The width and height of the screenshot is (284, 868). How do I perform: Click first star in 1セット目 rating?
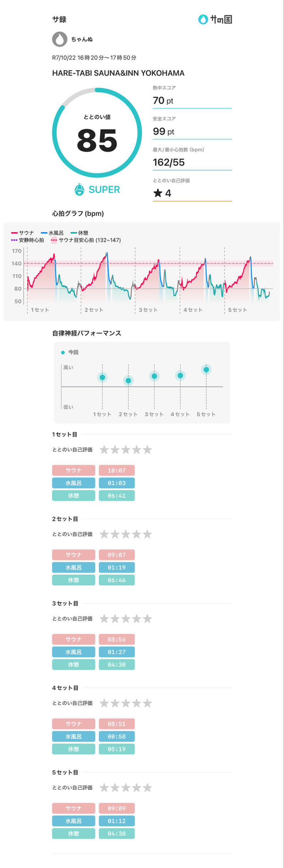[104, 450]
